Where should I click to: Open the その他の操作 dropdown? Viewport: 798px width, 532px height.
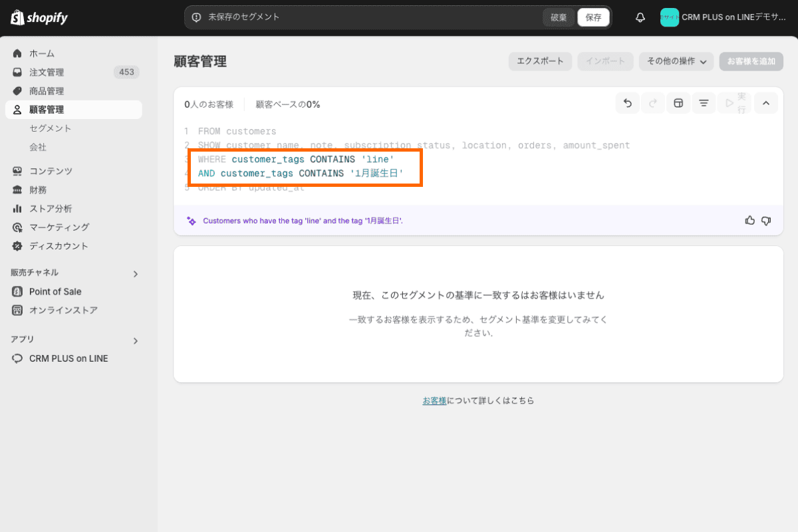pyautogui.click(x=676, y=61)
